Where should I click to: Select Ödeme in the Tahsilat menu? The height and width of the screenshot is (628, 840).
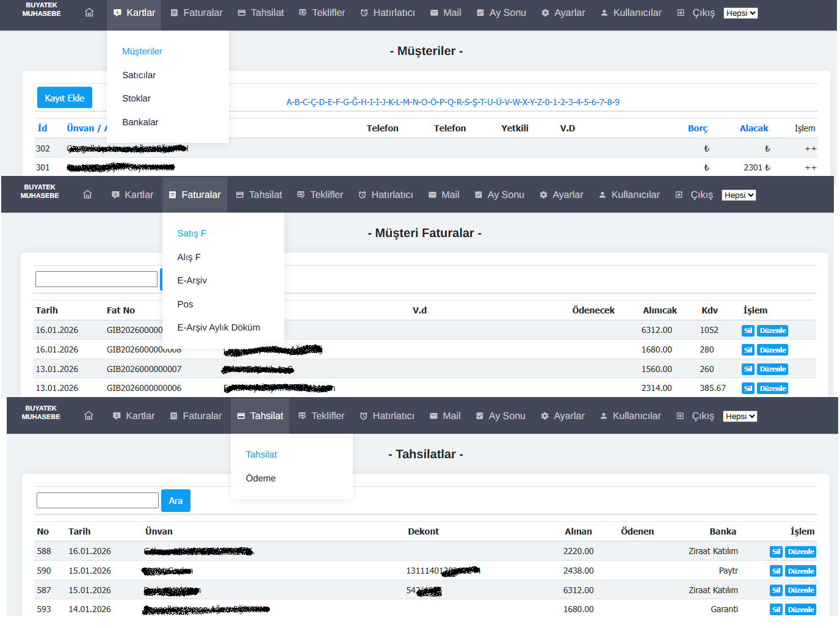tap(261, 478)
